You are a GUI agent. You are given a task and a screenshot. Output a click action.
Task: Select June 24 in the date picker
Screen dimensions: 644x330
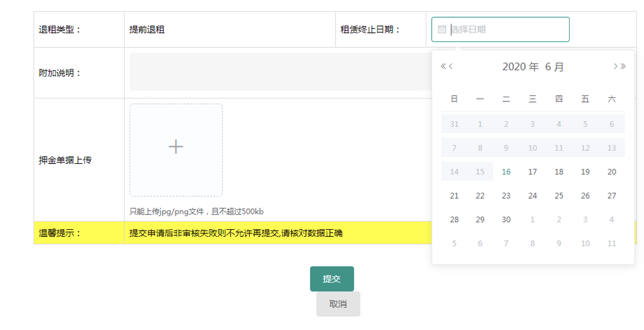pyautogui.click(x=533, y=196)
